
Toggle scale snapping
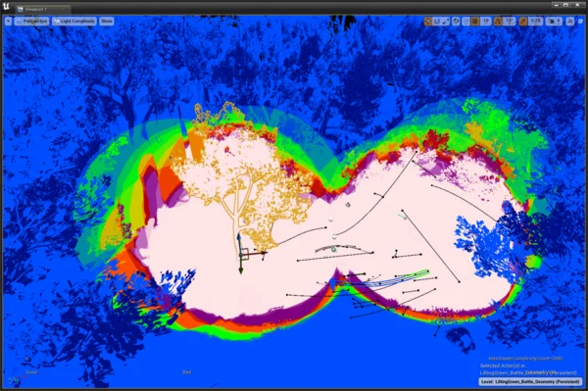tap(522, 22)
